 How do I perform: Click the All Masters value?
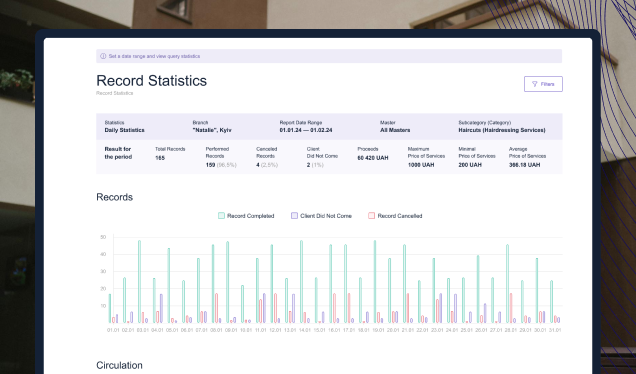(x=395, y=130)
